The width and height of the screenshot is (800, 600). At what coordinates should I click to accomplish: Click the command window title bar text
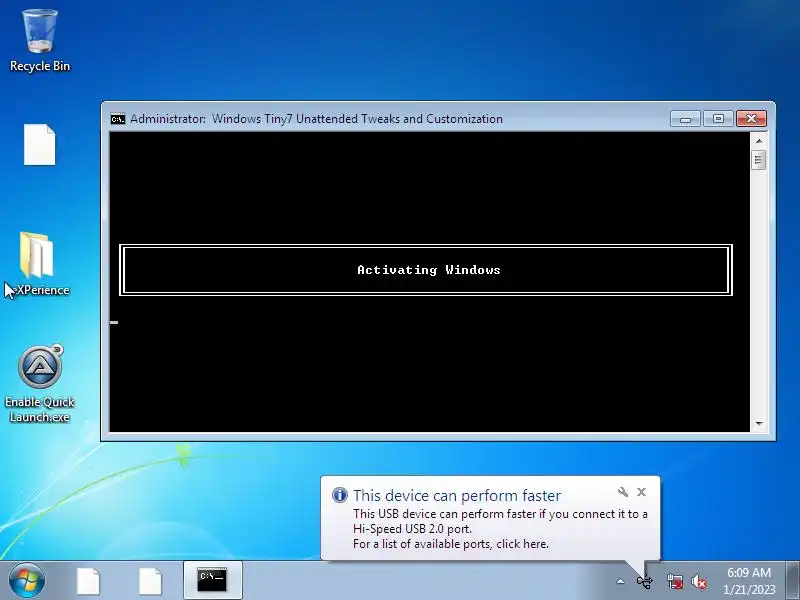tap(316, 119)
